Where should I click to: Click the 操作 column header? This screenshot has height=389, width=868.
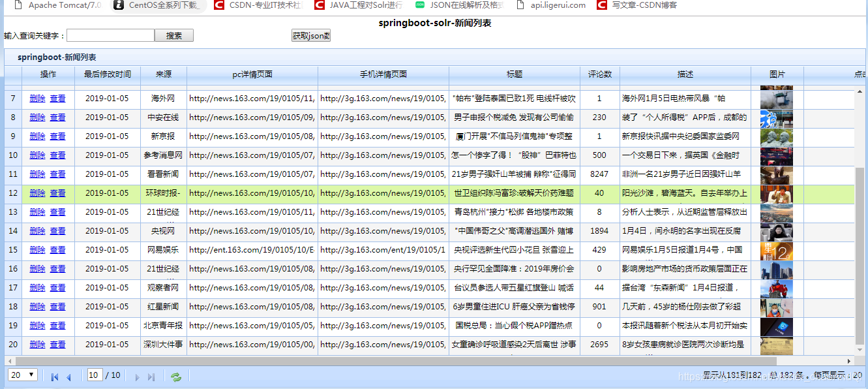pyautogui.click(x=48, y=74)
